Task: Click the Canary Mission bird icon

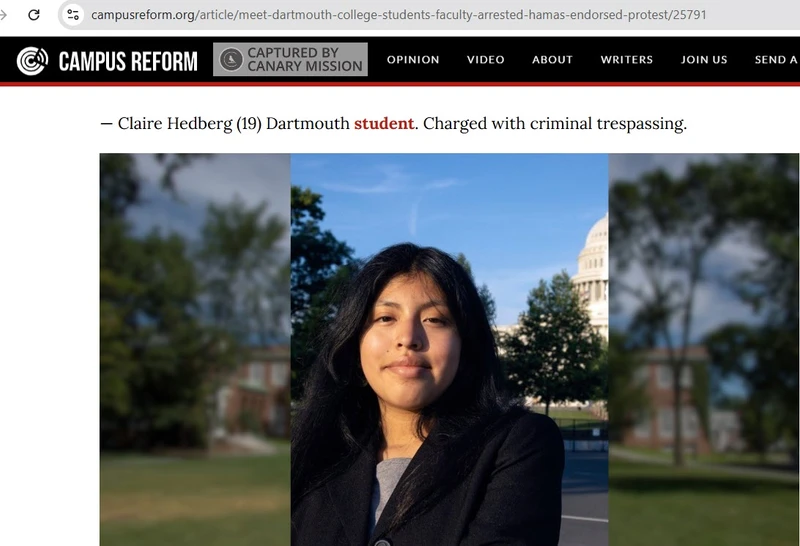Action: click(231, 59)
